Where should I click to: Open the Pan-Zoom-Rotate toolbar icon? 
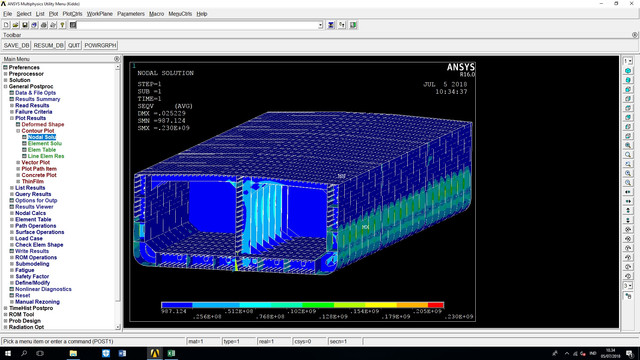point(34,25)
